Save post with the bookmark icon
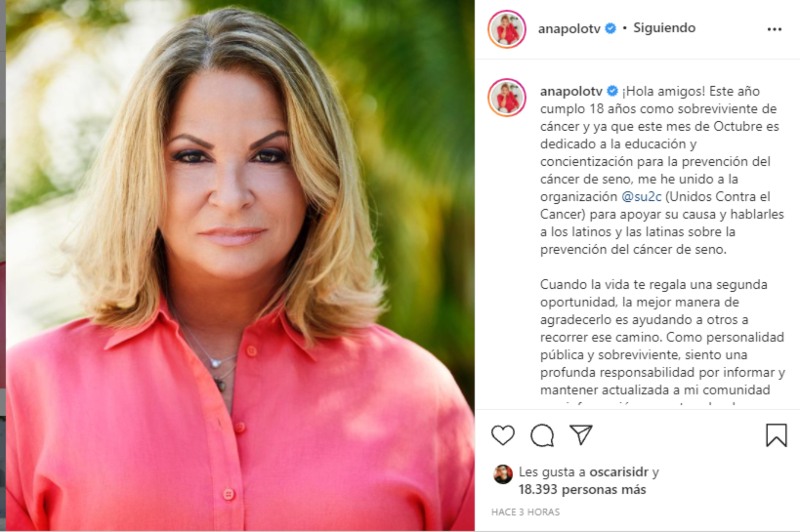This screenshot has height=532, width=800. [776, 435]
